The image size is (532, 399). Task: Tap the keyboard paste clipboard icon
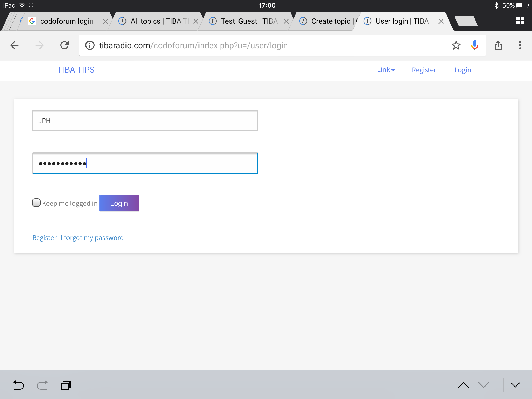(x=66, y=385)
